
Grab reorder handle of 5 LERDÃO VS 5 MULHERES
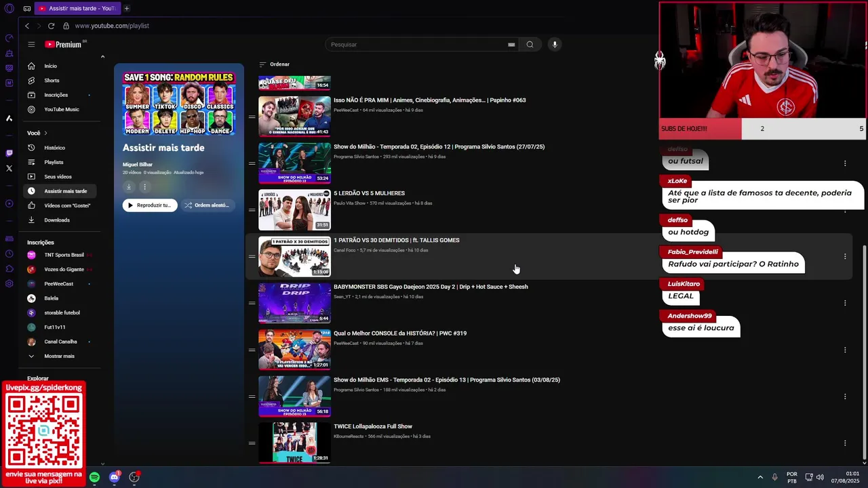point(252,209)
